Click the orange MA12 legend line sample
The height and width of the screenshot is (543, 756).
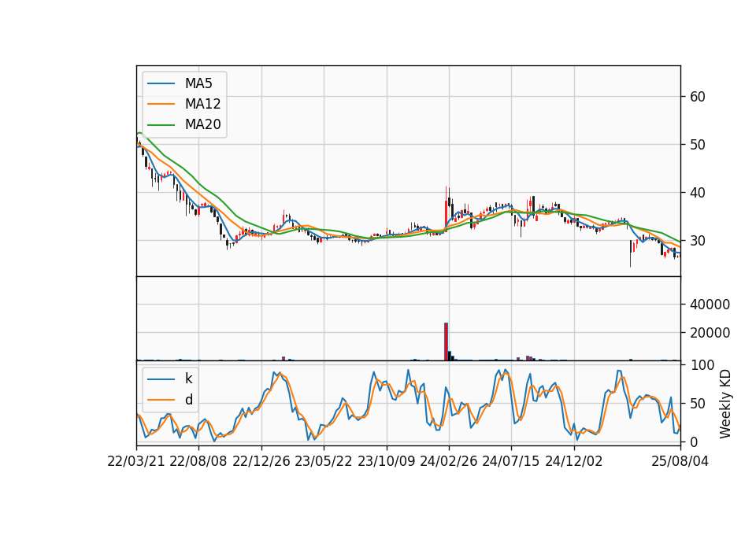[161, 104]
